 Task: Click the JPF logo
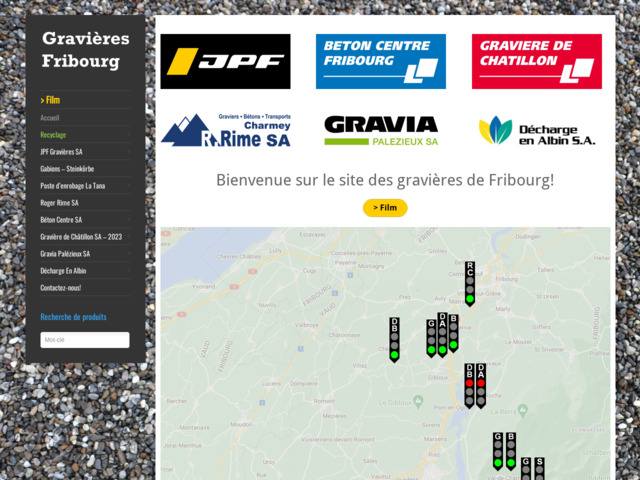tap(225, 62)
